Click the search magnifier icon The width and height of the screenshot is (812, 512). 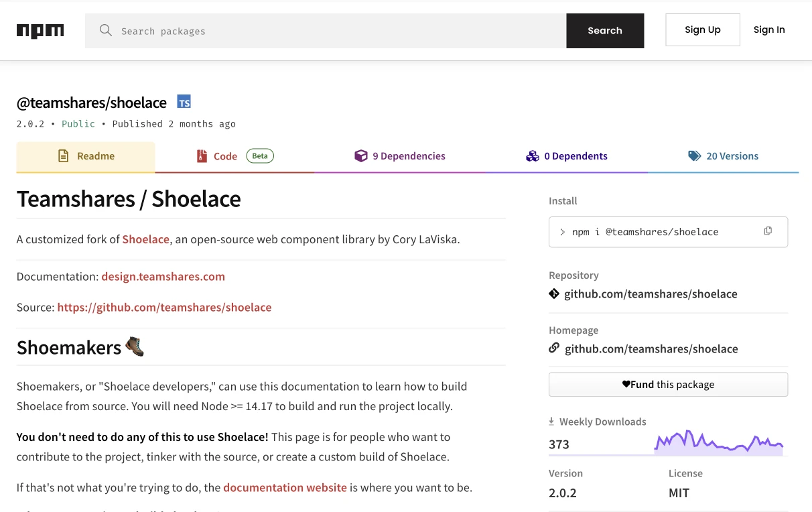pyautogui.click(x=106, y=30)
